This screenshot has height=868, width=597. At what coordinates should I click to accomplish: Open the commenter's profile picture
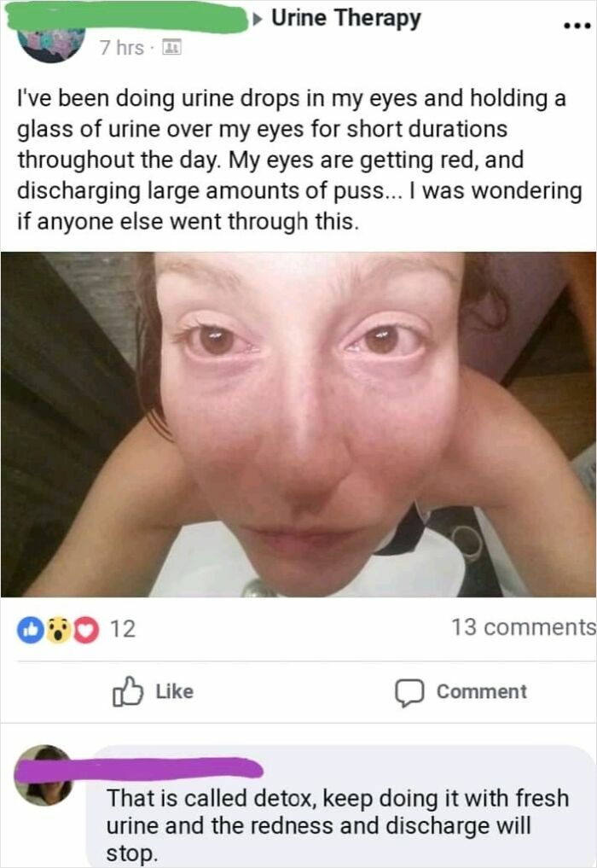[x=44, y=776]
